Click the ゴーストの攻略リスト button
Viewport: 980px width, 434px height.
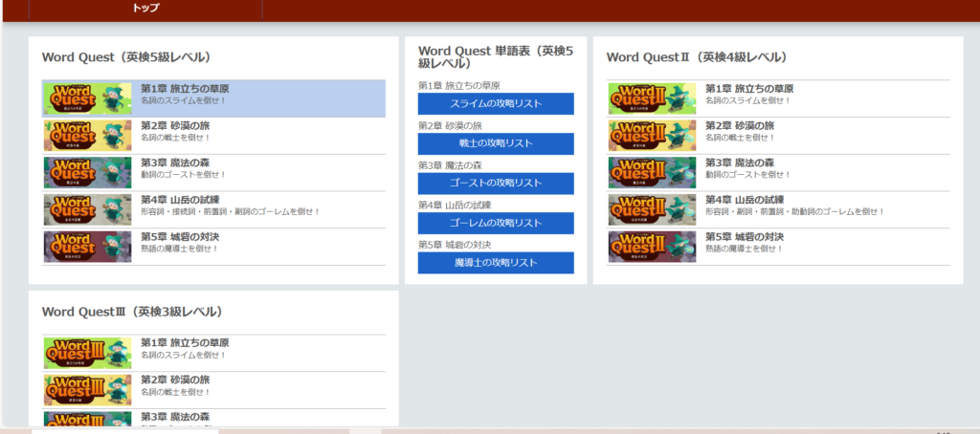(496, 183)
